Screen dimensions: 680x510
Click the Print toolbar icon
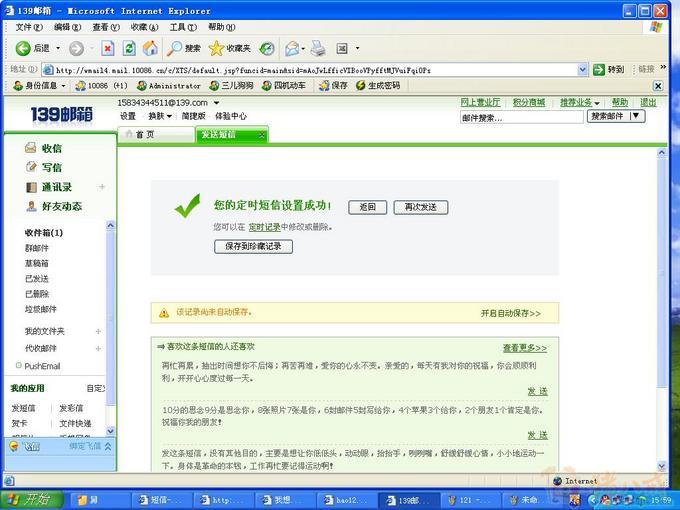pos(318,48)
